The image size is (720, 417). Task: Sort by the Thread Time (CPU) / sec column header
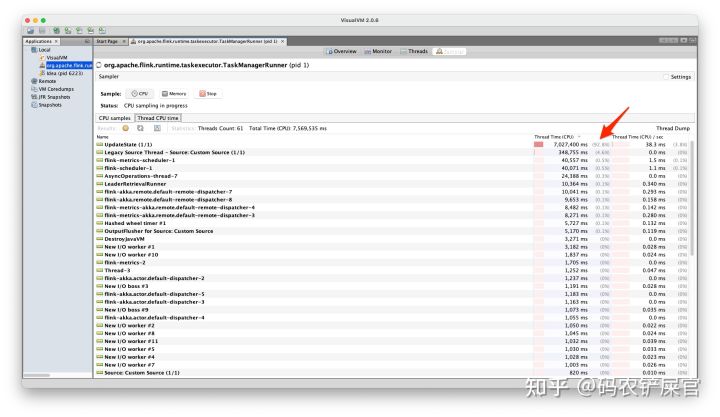click(637, 137)
